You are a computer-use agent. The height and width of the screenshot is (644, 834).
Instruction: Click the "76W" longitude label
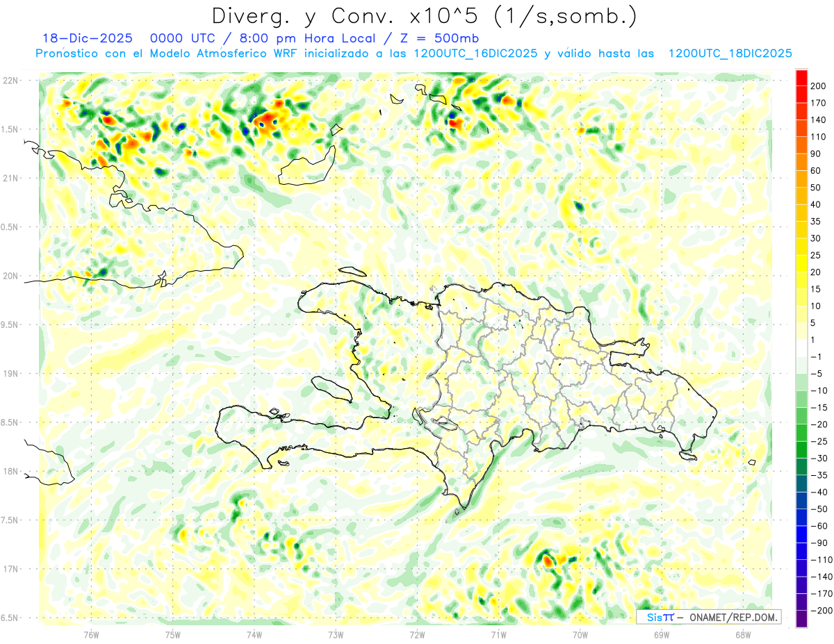pyautogui.click(x=91, y=634)
